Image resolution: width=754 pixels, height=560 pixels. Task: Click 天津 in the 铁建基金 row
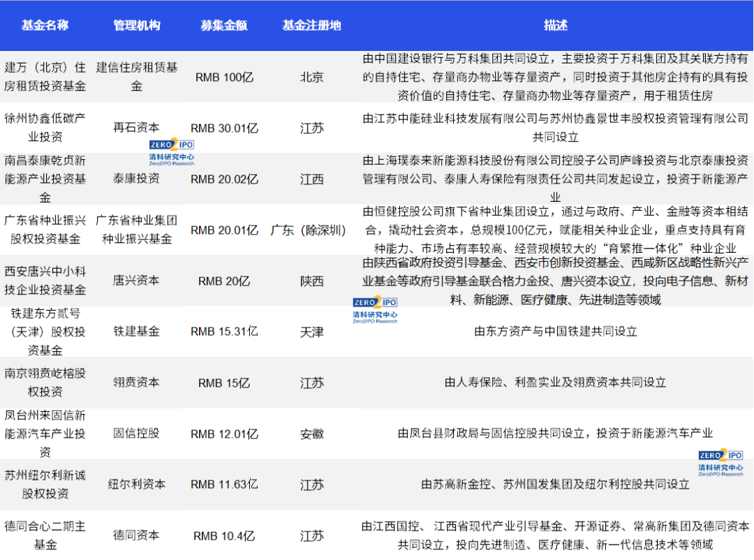click(311, 332)
